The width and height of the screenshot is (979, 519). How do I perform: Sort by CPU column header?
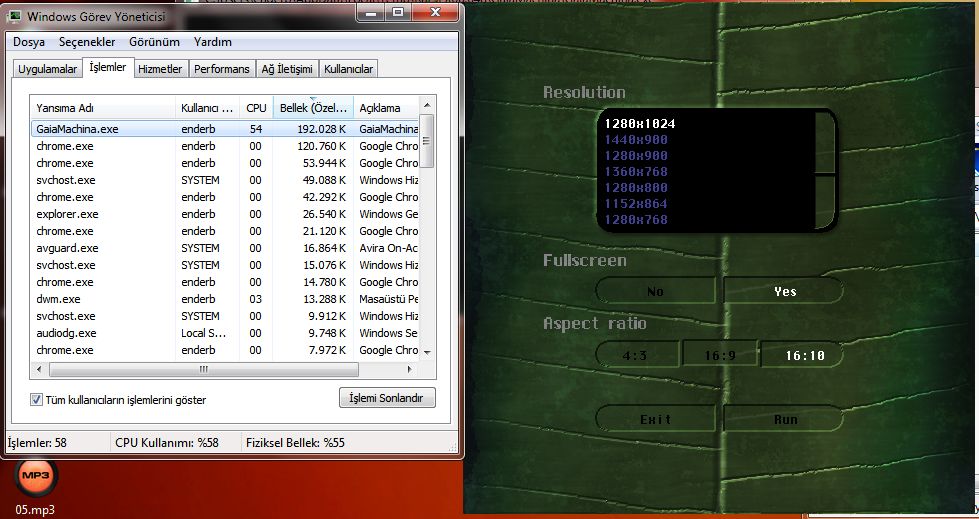pos(256,108)
